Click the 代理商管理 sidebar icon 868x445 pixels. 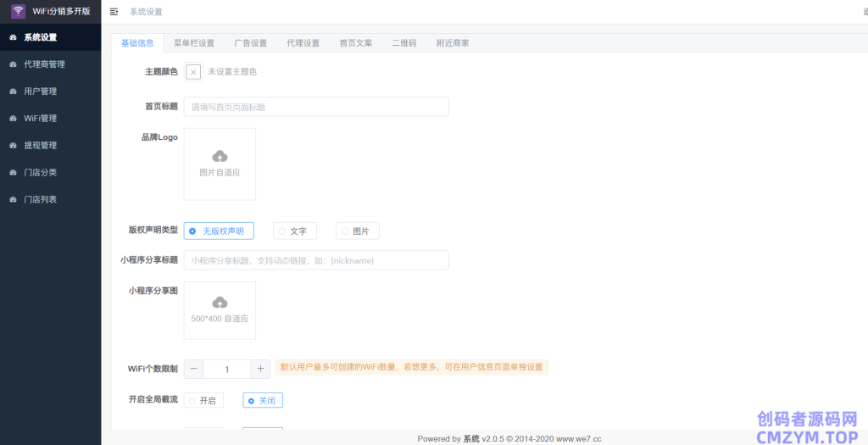tap(13, 64)
